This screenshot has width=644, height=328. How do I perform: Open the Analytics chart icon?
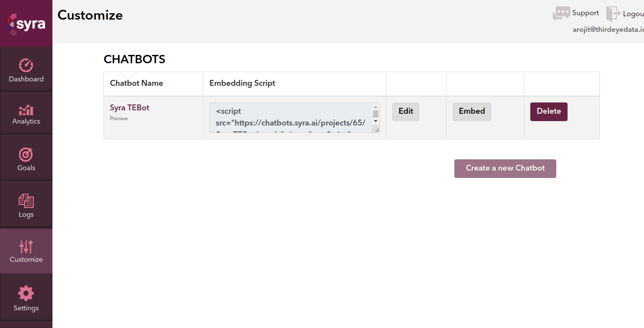tap(26, 110)
